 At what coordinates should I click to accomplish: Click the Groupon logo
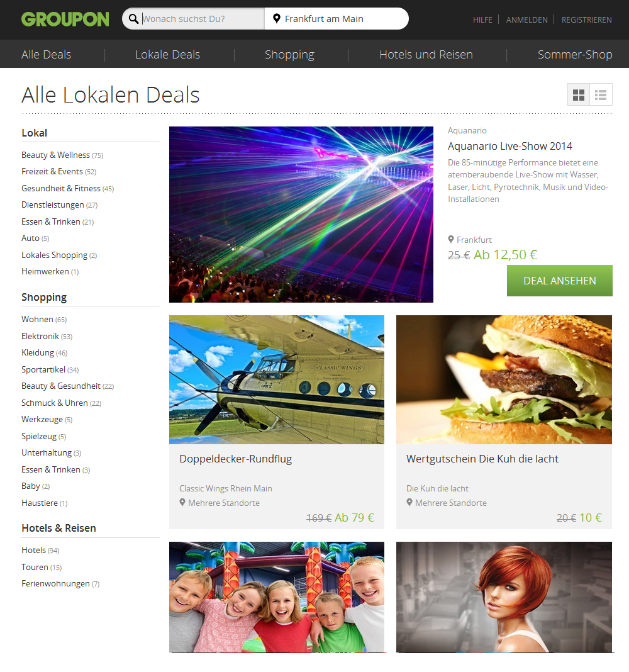point(65,20)
